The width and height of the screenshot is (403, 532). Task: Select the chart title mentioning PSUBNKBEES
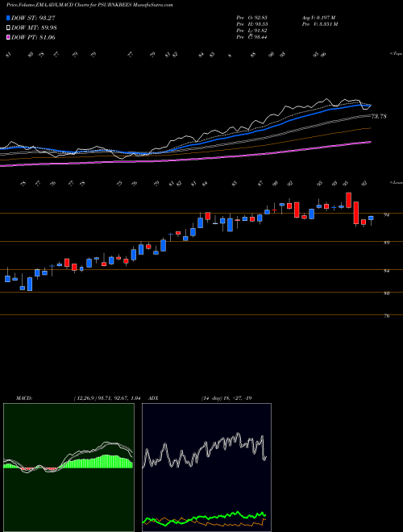tap(90, 6)
